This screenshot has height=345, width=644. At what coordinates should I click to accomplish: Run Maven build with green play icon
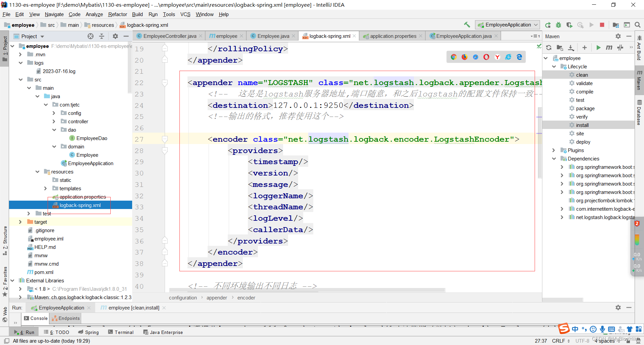coord(598,48)
